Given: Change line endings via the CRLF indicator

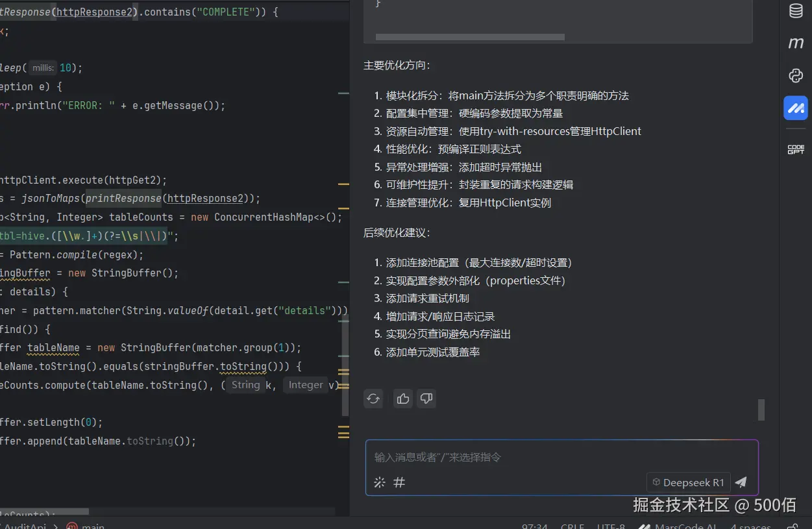Looking at the screenshot, I should (x=572, y=526).
